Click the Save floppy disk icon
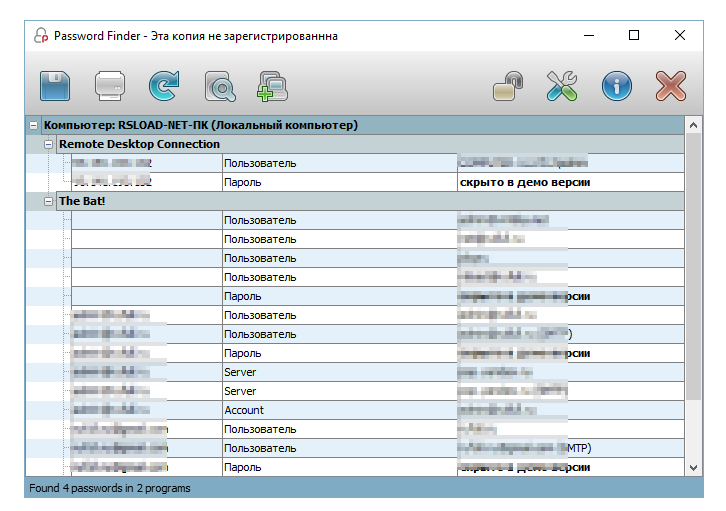The width and height of the screenshot is (726, 511). (x=55, y=86)
